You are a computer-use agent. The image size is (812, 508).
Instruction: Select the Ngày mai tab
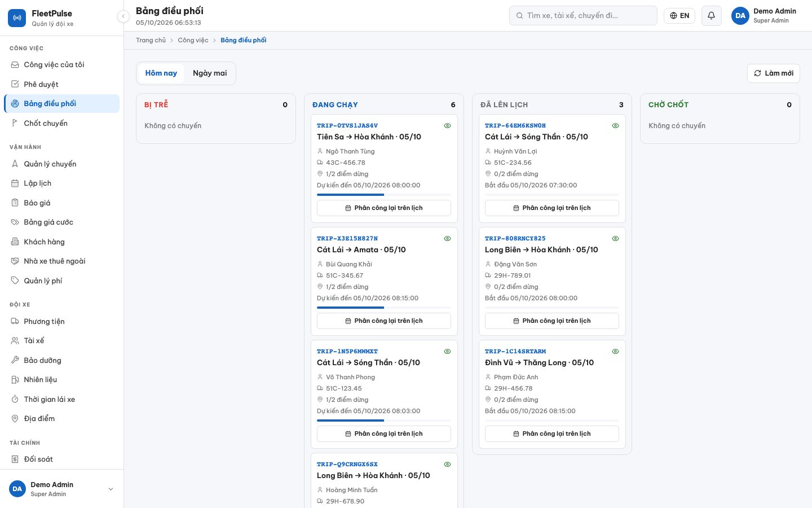(x=210, y=73)
